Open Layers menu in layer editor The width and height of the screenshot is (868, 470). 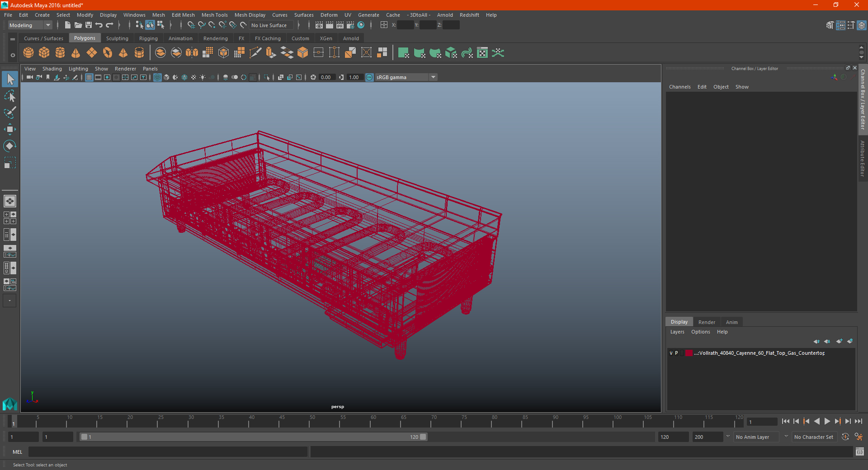[677, 332]
